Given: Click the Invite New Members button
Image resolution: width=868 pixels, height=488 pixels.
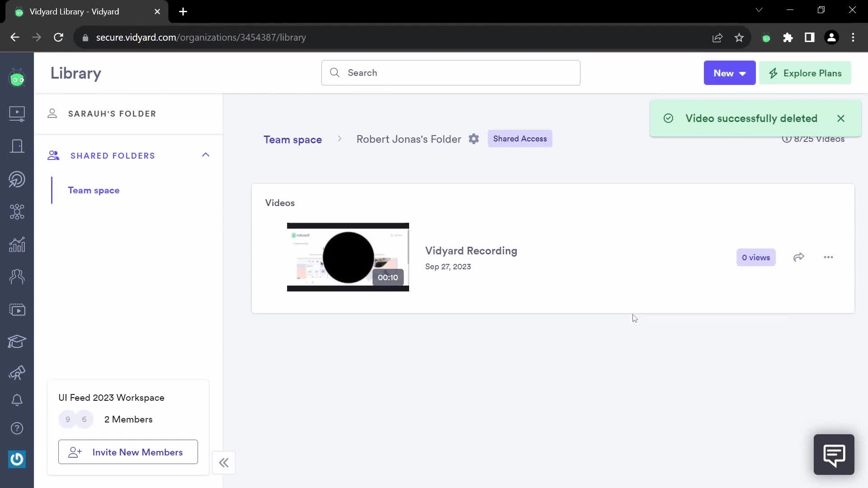Looking at the screenshot, I should pos(127,452).
